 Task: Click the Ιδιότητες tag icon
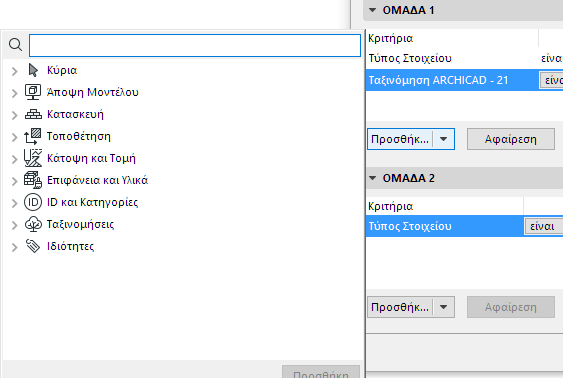[x=33, y=246]
